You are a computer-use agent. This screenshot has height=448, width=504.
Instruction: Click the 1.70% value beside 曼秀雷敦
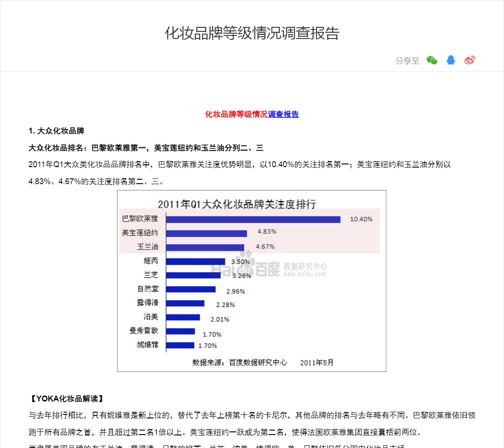[212, 335]
